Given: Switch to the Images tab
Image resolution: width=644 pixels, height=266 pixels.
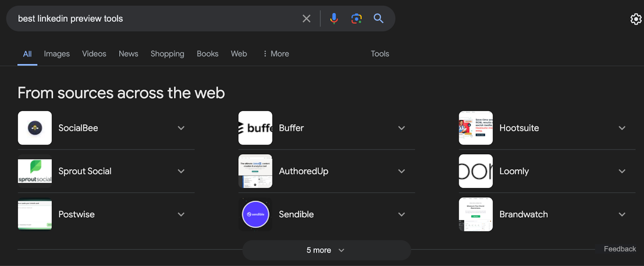Looking at the screenshot, I should click(57, 54).
